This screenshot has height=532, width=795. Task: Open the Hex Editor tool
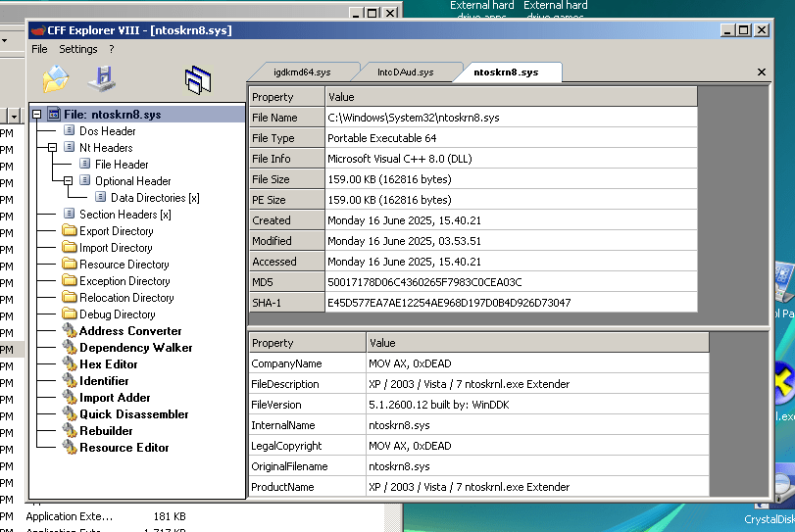coord(108,364)
